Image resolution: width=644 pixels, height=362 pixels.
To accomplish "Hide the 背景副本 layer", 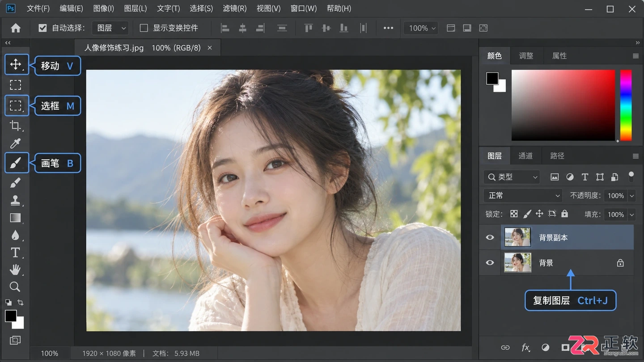I will tap(490, 237).
